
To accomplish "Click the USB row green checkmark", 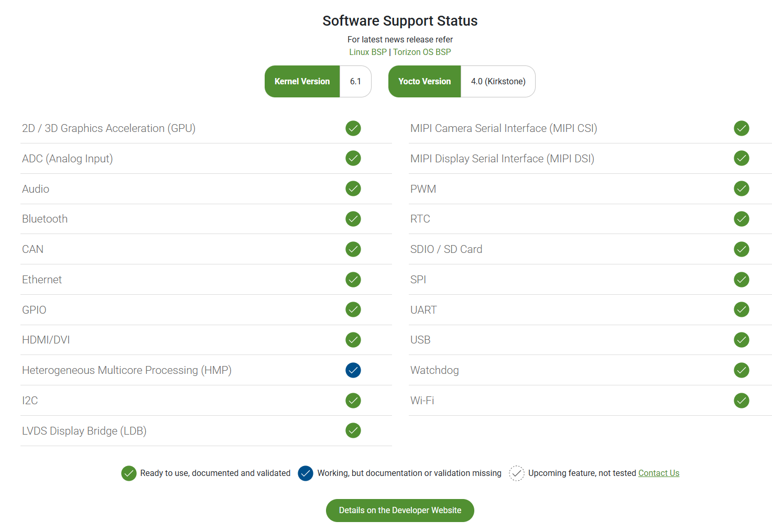I will click(742, 340).
